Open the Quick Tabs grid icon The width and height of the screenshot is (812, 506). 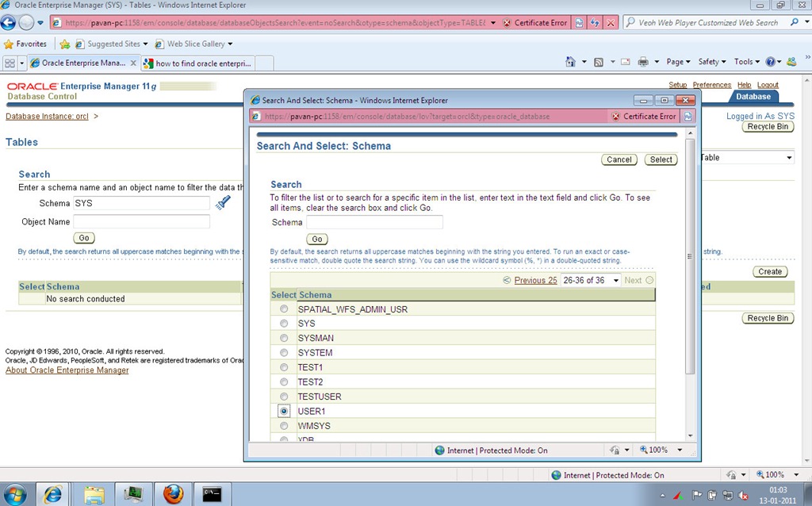pos(10,63)
